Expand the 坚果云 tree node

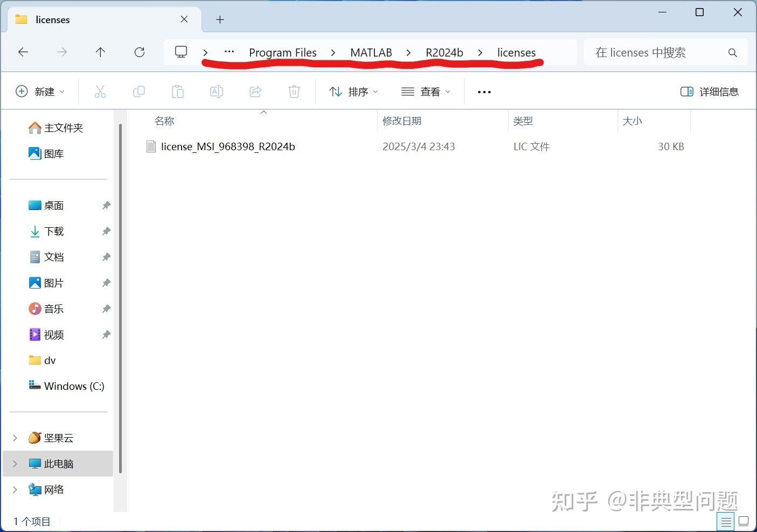point(15,438)
